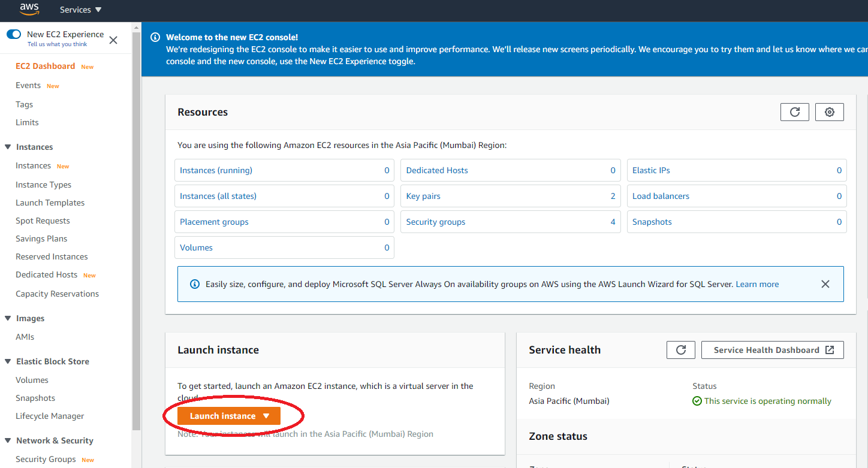The image size is (868, 468).
Task: Open Capacity Reservations in sidebar
Action: pyautogui.click(x=57, y=294)
